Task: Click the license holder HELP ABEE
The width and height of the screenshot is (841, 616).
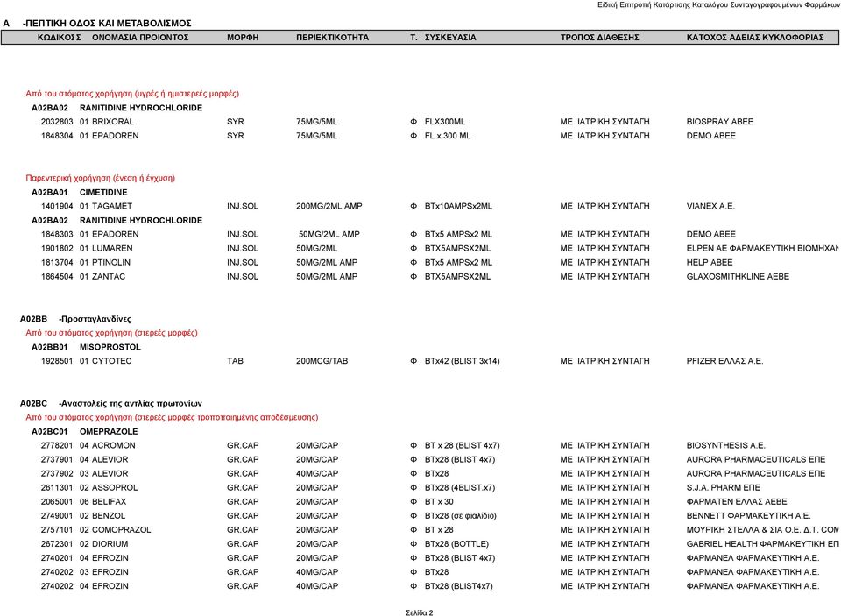Action: tap(710, 262)
